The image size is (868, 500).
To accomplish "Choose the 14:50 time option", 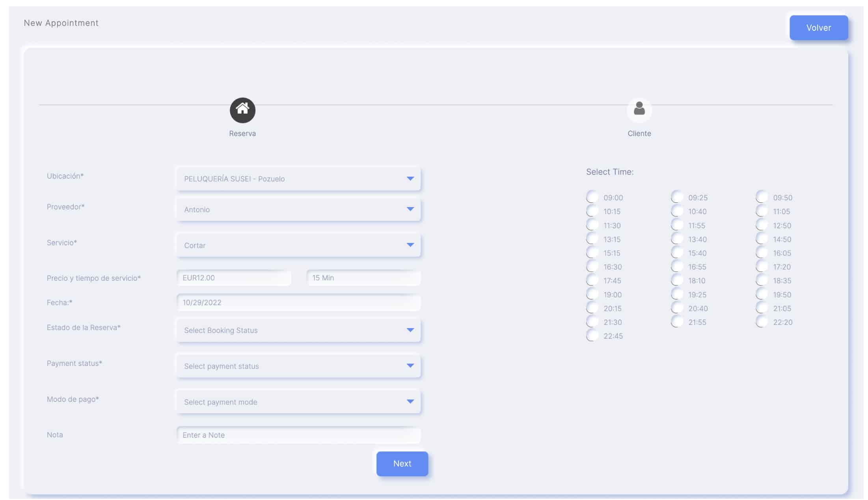I will [x=762, y=239].
